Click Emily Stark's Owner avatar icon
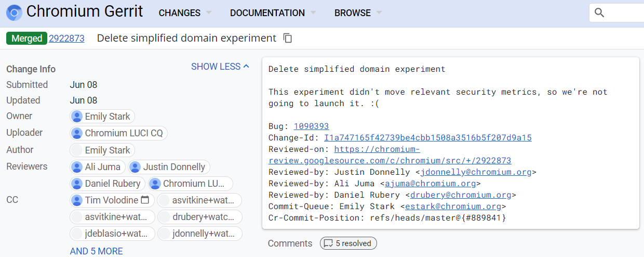644x257 pixels. point(77,117)
